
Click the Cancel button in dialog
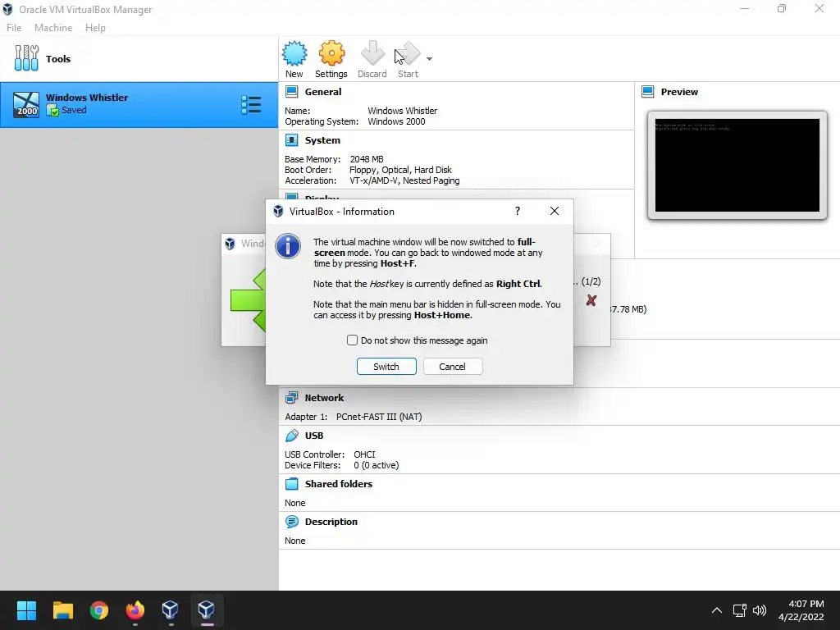click(x=453, y=367)
